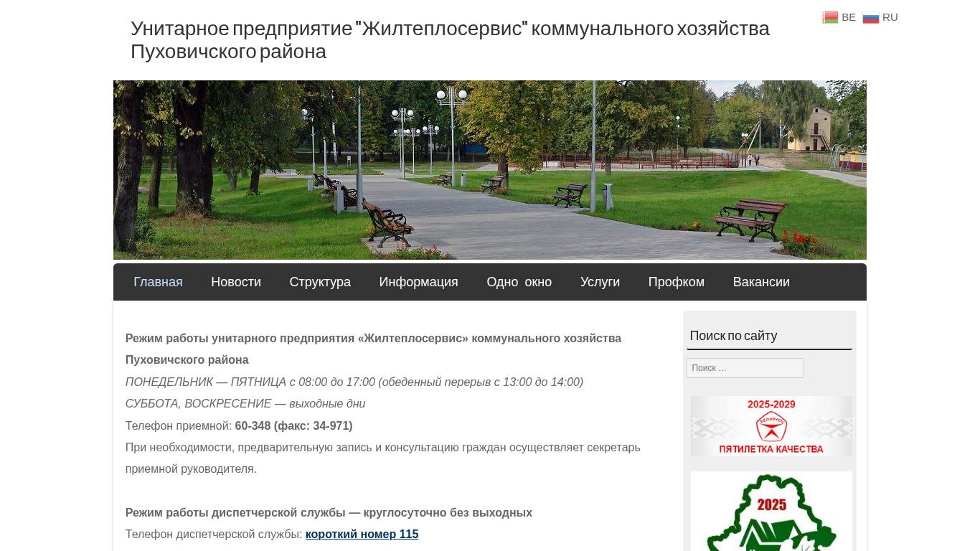Focus the Поиск site search field
The height and width of the screenshot is (551, 980).
click(745, 368)
